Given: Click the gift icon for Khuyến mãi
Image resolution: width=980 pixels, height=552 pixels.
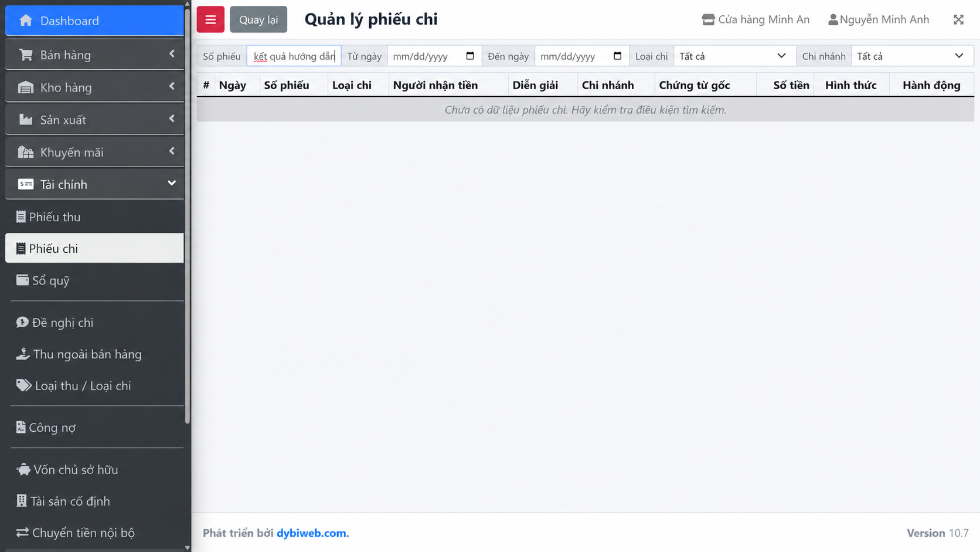Looking at the screenshot, I should (26, 153).
